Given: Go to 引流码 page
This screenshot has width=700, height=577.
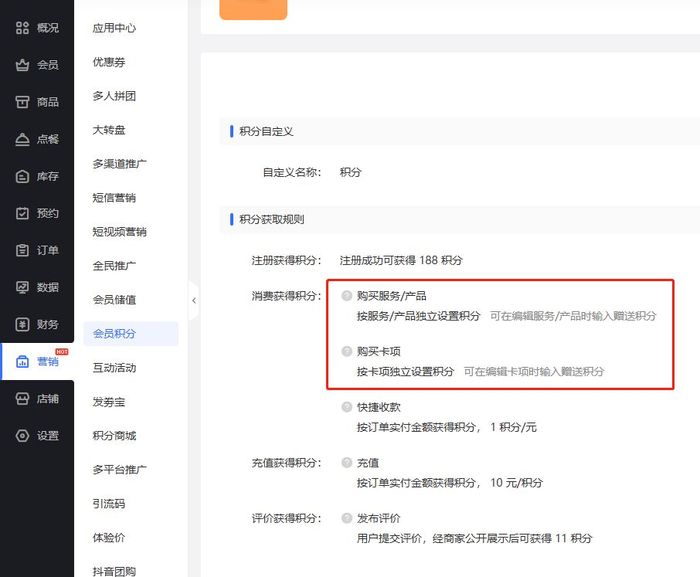Looking at the screenshot, I should click(x=109, y=504).
